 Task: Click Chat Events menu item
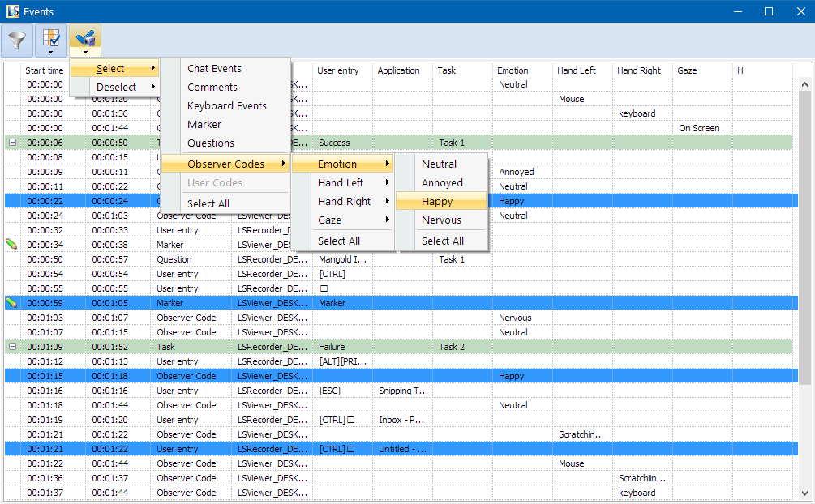pos(214,69)
